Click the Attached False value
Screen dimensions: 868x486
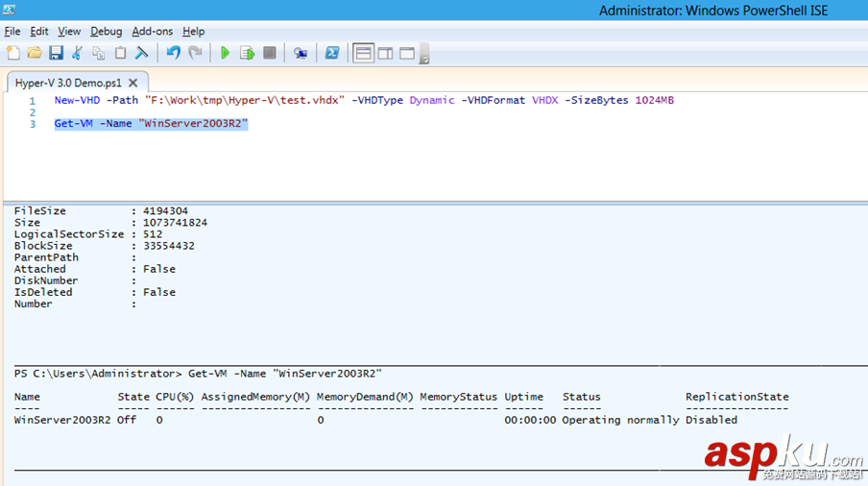[x=159, y=269]
